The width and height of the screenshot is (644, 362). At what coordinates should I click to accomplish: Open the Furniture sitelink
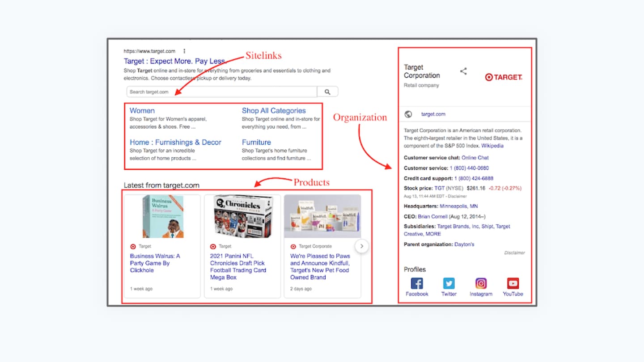256,142
